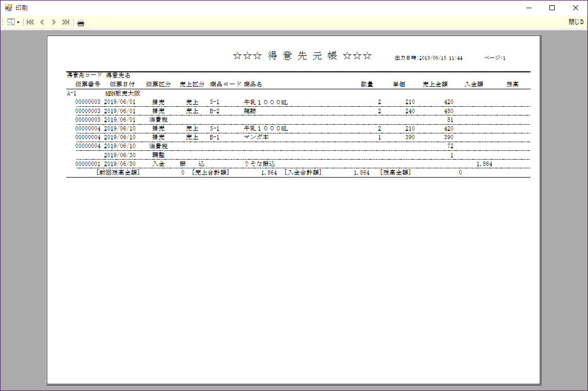Click slip number 00000001
Viewport: 588px width, 391px height.
(88, 164)
